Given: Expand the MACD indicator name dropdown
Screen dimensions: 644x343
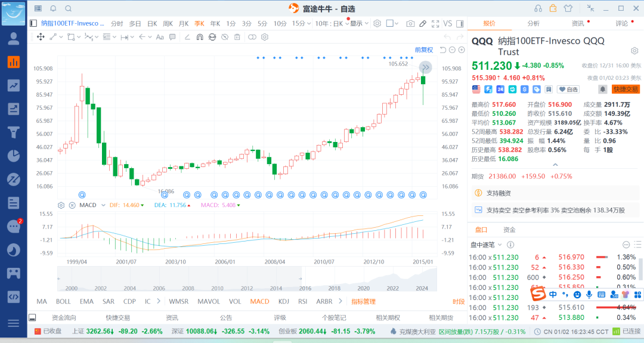Looking at the screenshot, I should (103, 205).
